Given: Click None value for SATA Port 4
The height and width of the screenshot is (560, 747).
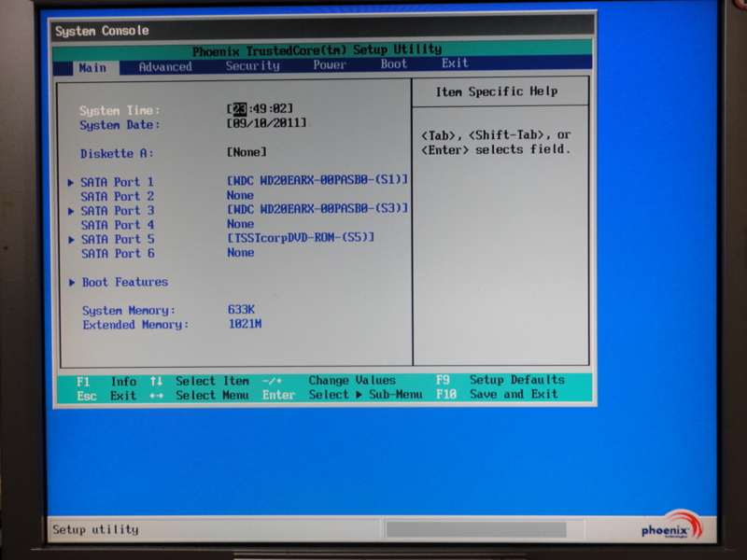Looking at the screenshot, I should coord(241,224).
